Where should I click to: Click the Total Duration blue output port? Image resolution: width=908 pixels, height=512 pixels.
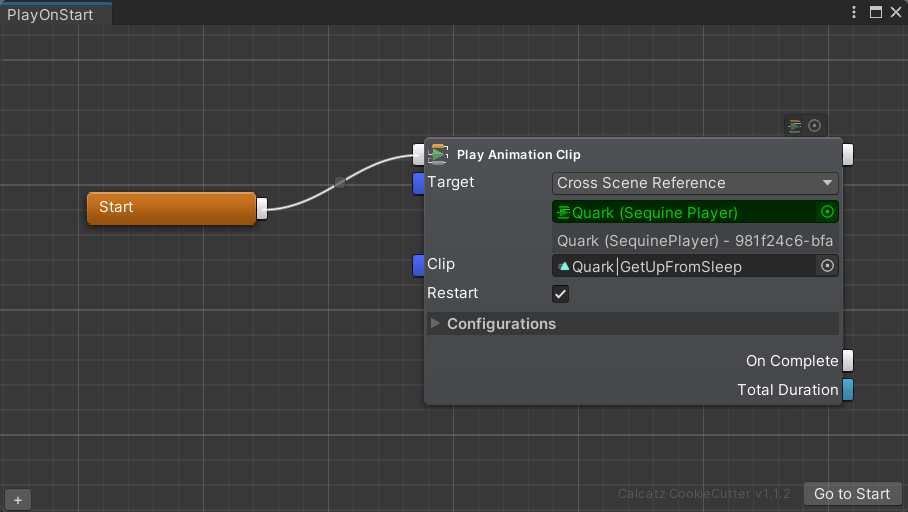coord(848,390)
